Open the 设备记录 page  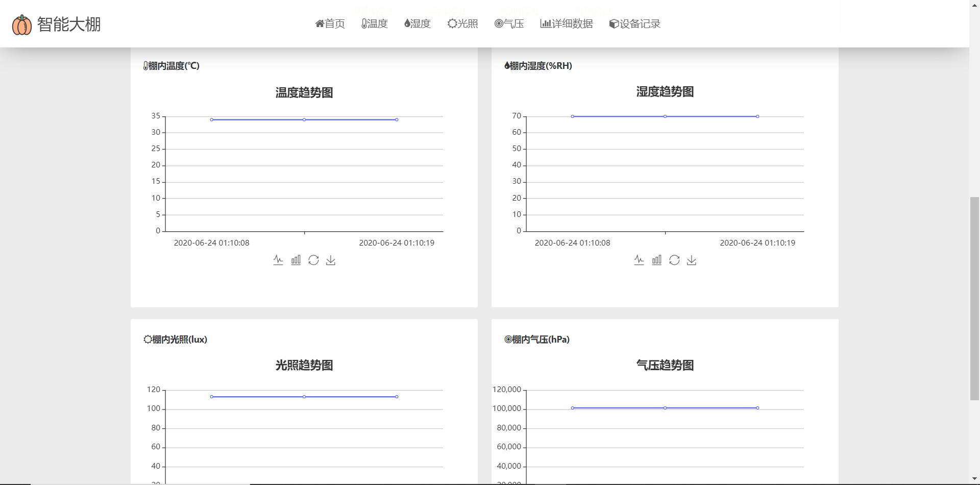coord(634,23)
